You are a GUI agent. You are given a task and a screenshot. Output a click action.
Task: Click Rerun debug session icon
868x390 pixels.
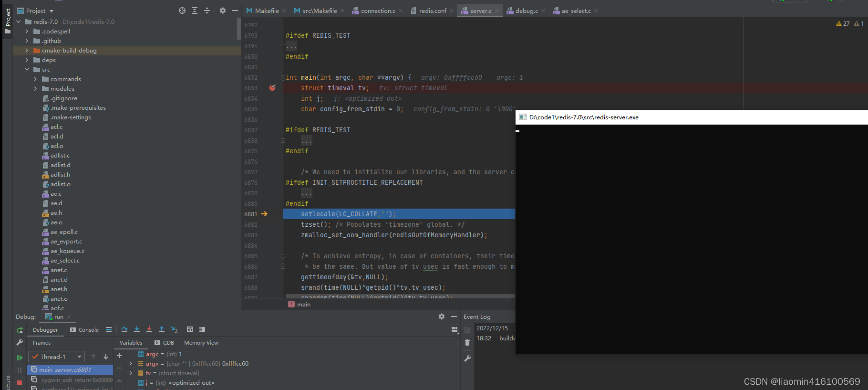(20, 330)
